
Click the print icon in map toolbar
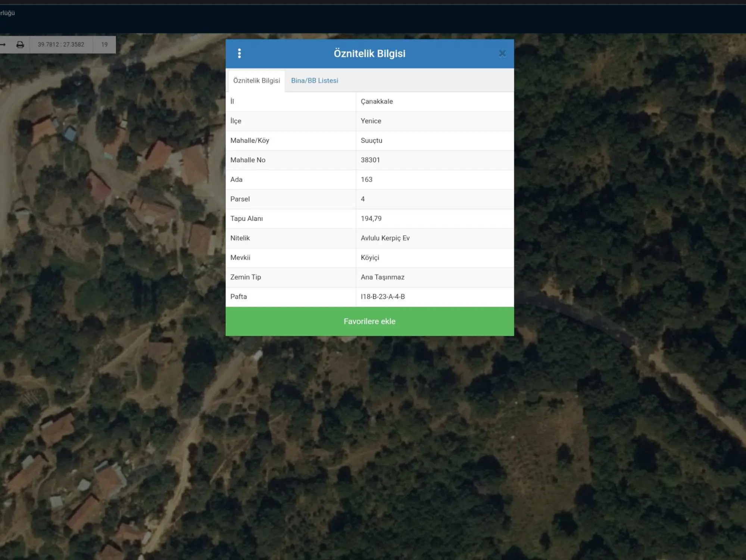point(20,45)
